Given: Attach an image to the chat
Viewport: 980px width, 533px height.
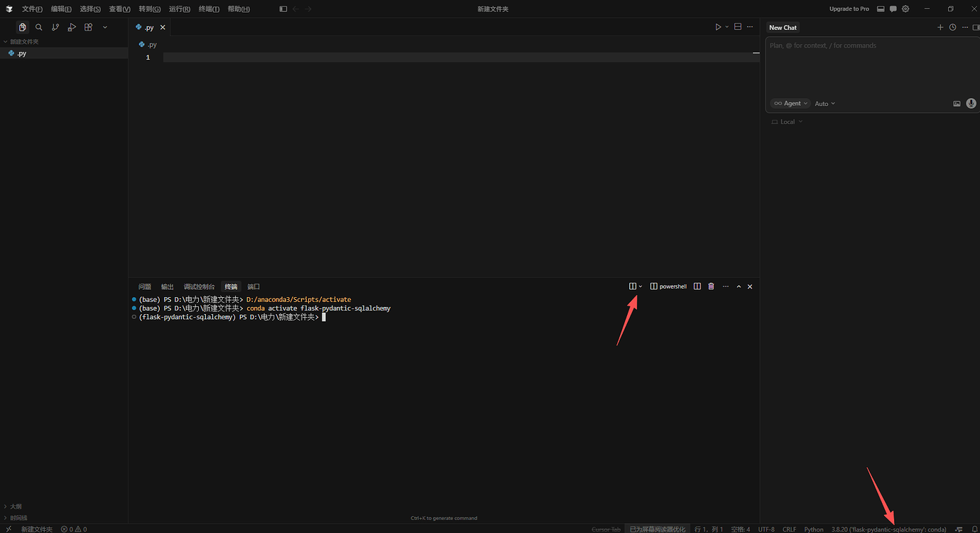Looking at the screenshot, I should tap(957, 104).
